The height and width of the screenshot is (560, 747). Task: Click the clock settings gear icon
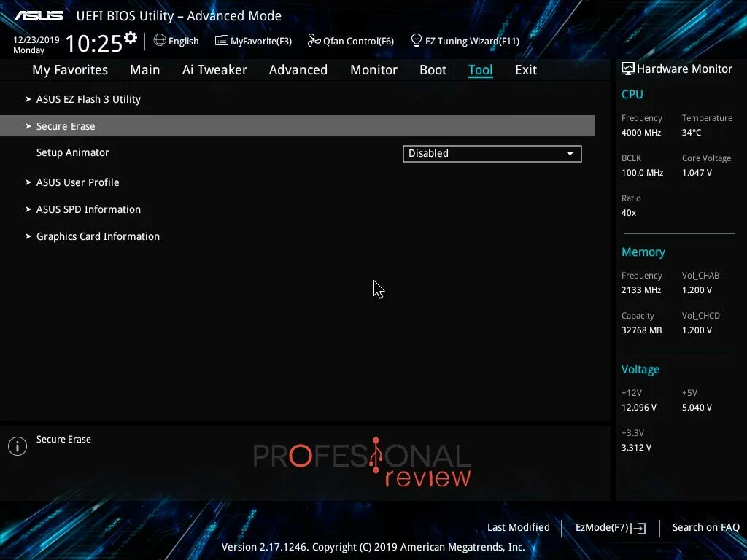coord(131,38)
